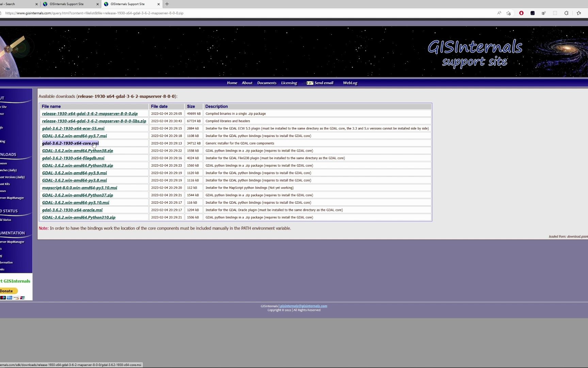The image size is (588, 368).
Task: Open sidebar link ending 'nches (daily)'
Action: 8,170
